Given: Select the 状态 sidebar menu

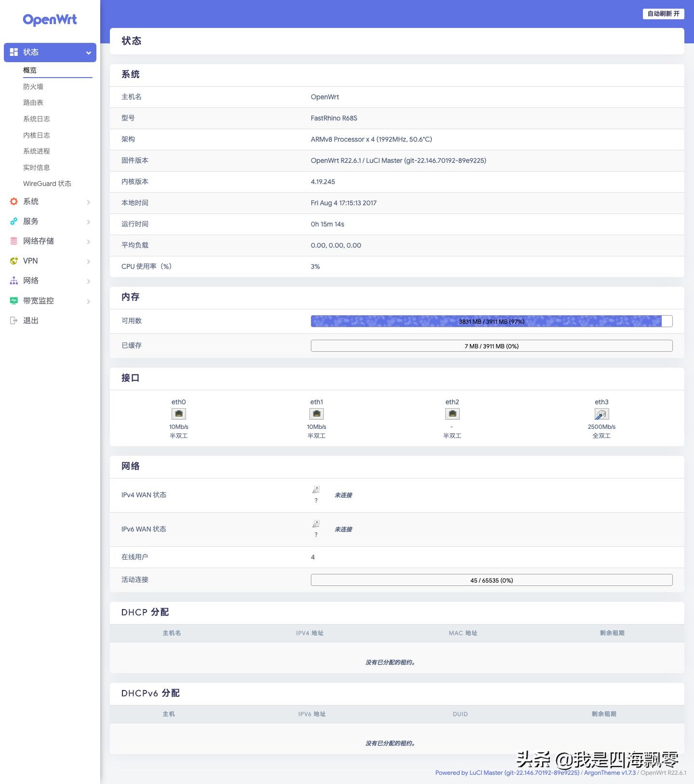Looking at the screenshot, I should (50, 53).
